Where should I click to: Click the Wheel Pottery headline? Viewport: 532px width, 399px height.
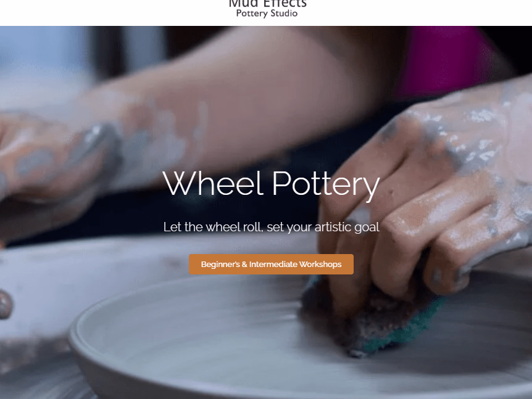point(271,183)
